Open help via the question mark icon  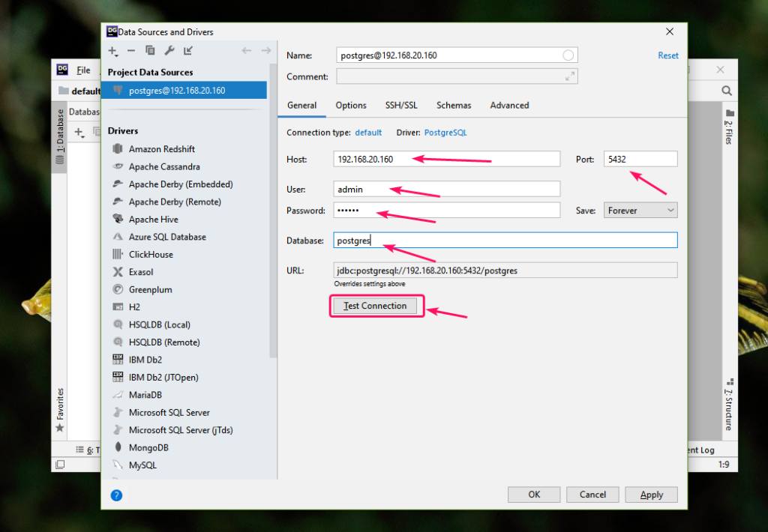[x=116, y=495]
